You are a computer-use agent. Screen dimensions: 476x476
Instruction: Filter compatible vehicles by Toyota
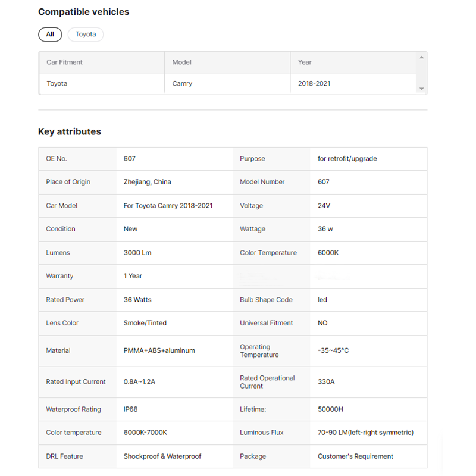click(86, 35)
